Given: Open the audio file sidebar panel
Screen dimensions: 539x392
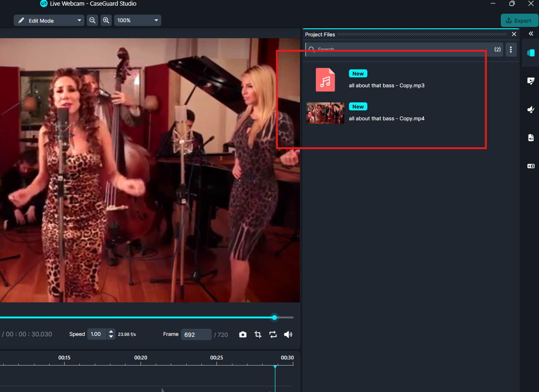Looking at the screenshot, I should click(531, 138).
